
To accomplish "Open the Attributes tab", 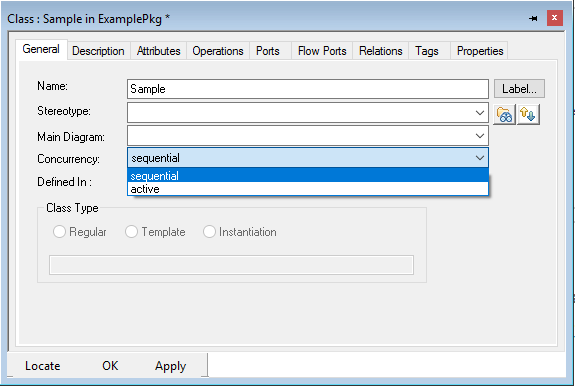I will [158, 51].
